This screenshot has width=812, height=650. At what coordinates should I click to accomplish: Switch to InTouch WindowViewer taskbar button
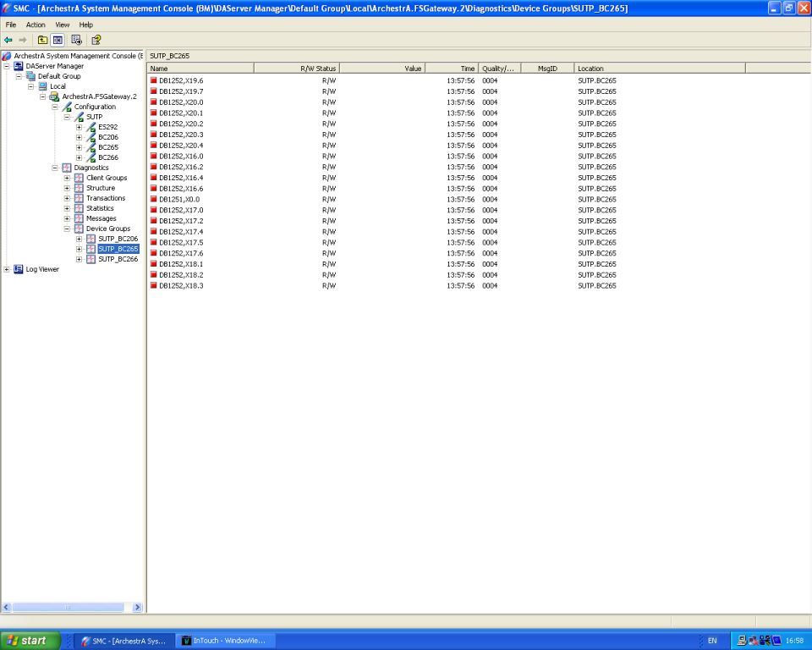[223, 641]
